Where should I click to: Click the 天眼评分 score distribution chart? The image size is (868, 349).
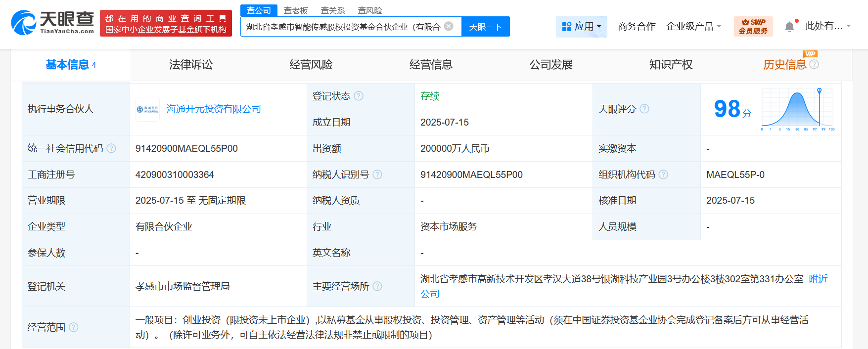click(798, 109)
